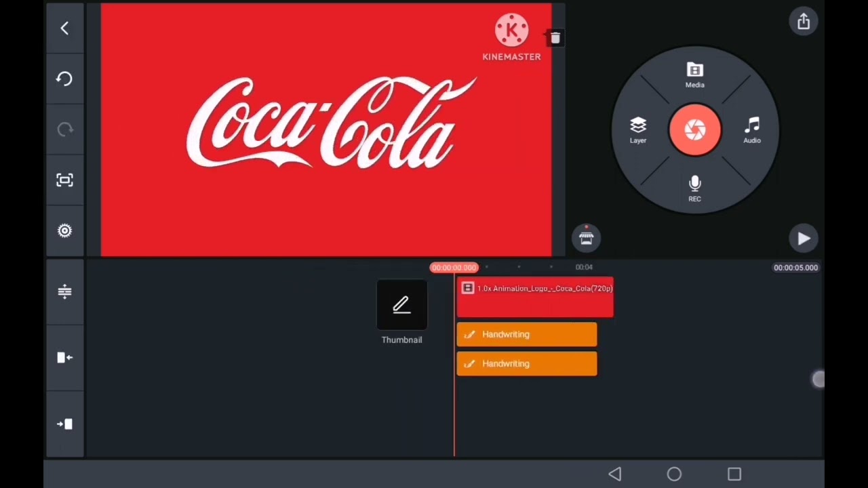The width and height of the screenshot is (868, 488).
Task: Jump to the end of the timeline
Action: point(64,424)
